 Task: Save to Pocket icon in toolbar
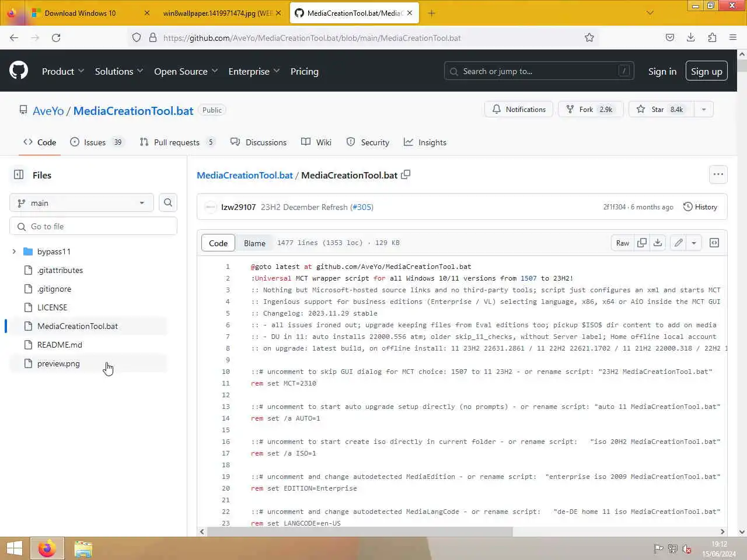[670, 38]
